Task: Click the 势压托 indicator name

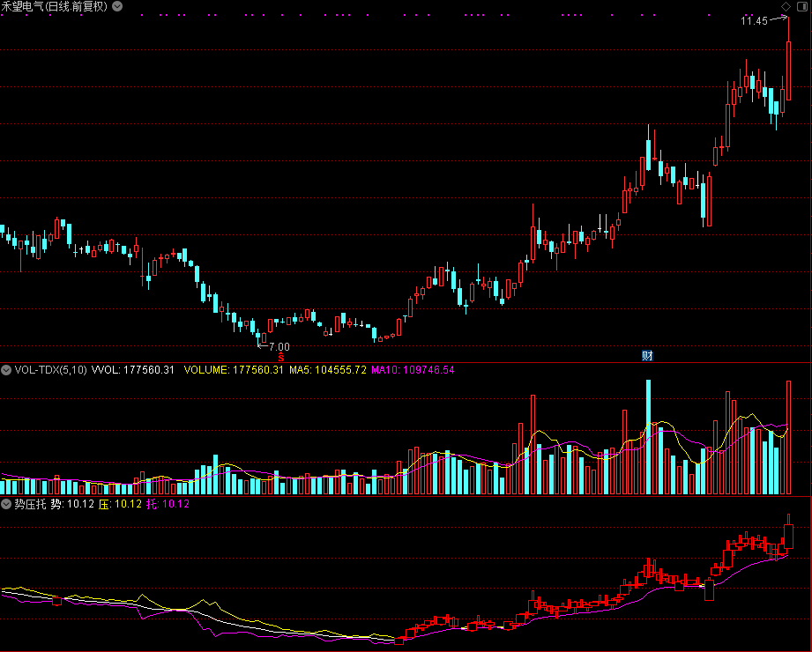Action: coord(30,504)
